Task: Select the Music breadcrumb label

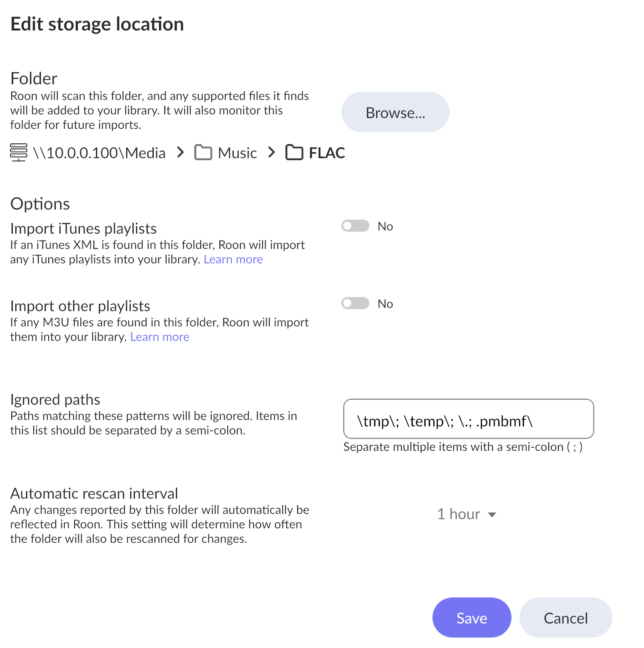Action: click(x=237, y=153)
